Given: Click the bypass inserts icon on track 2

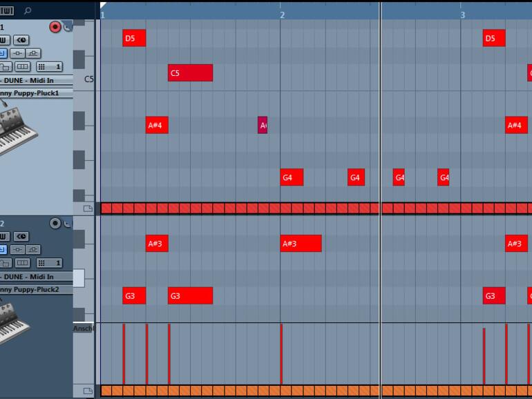Looking at the screenshot, I should [18, 249].
